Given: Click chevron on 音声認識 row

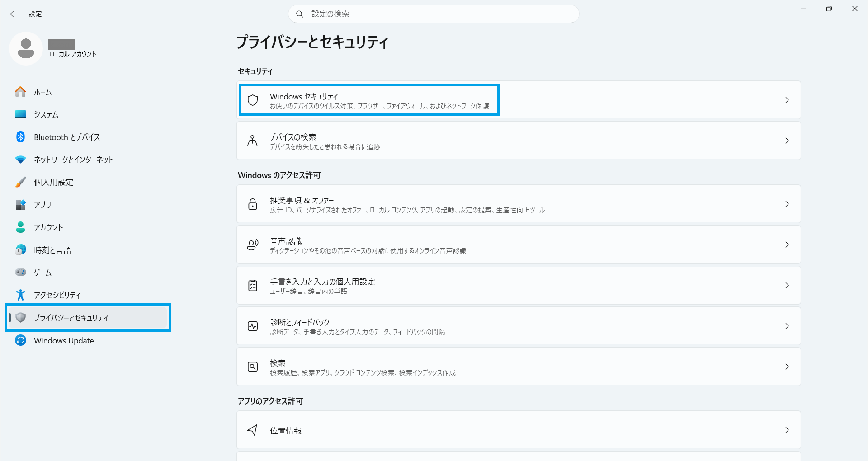Looking at the screenshot, I should tap(787, 245).
